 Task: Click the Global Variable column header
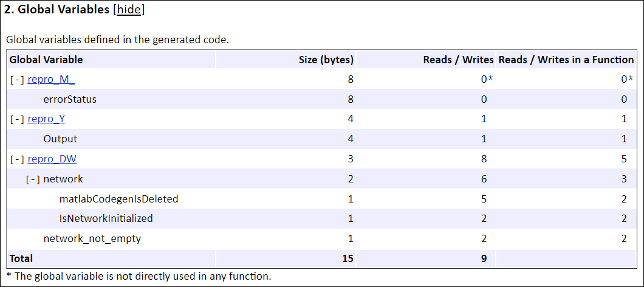46,60
